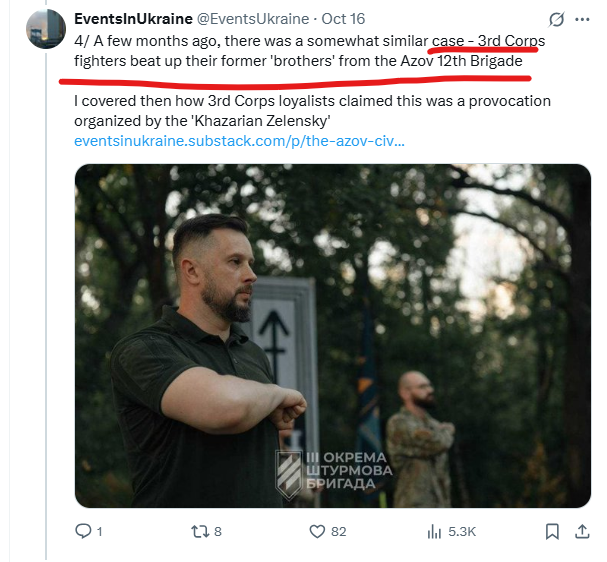Open the Oct 16 timestamp permalink

(343, 19)
